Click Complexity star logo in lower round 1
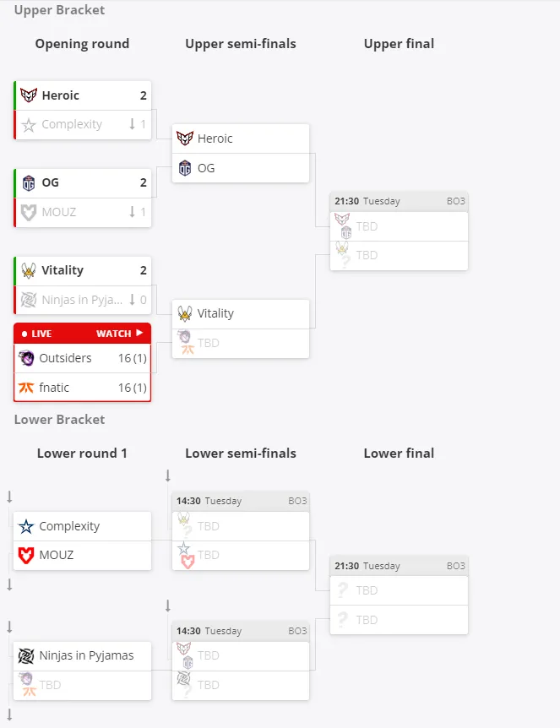This screenshot has width=560, height=728. [x=26, y=526]
